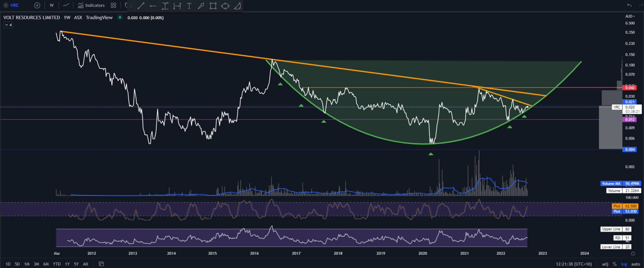The width and height of the screenshot is (644, 268).
Task: Click the add symbol plus icon
Action: 37,5
